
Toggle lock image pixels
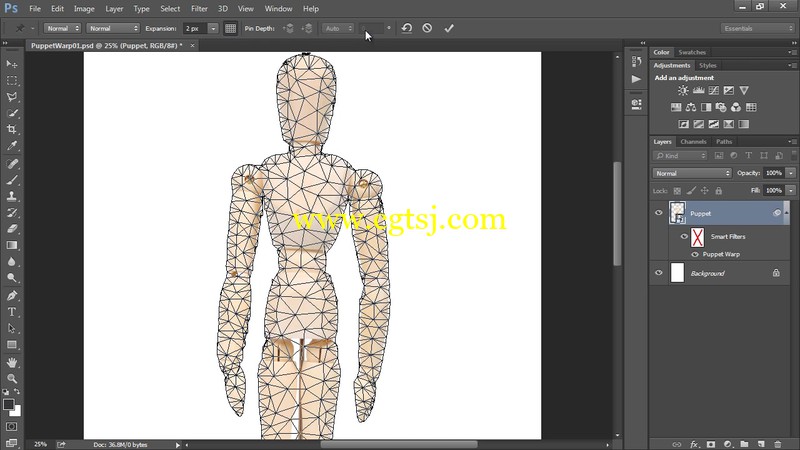point(691,191)
